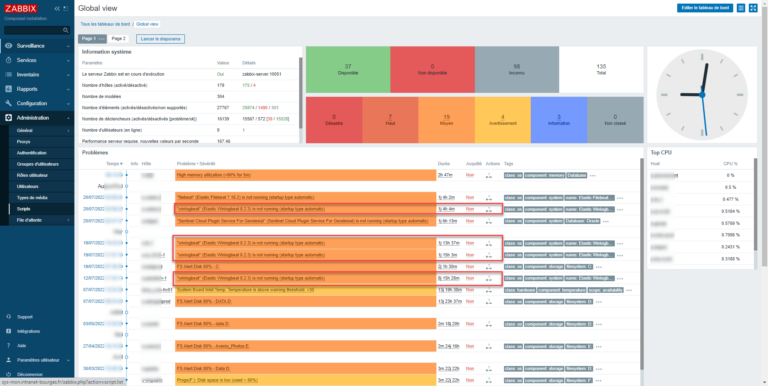Open actions icon for the 2j 1h 30m row
The image size is (768, 386).
488,267
